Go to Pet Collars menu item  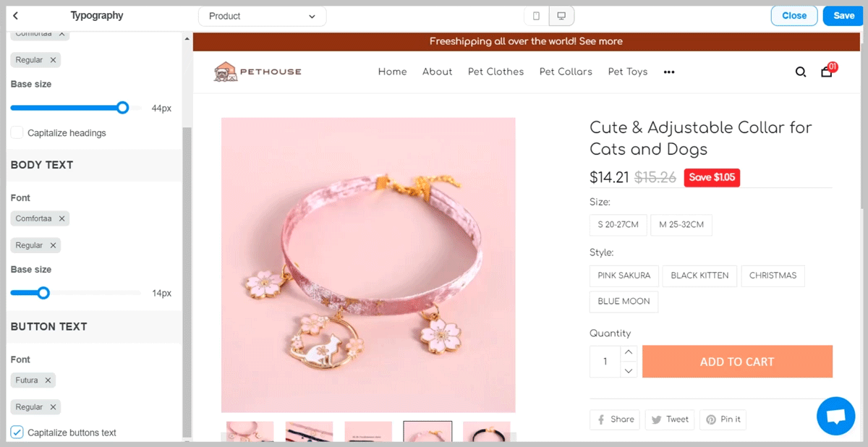point(566,72)
